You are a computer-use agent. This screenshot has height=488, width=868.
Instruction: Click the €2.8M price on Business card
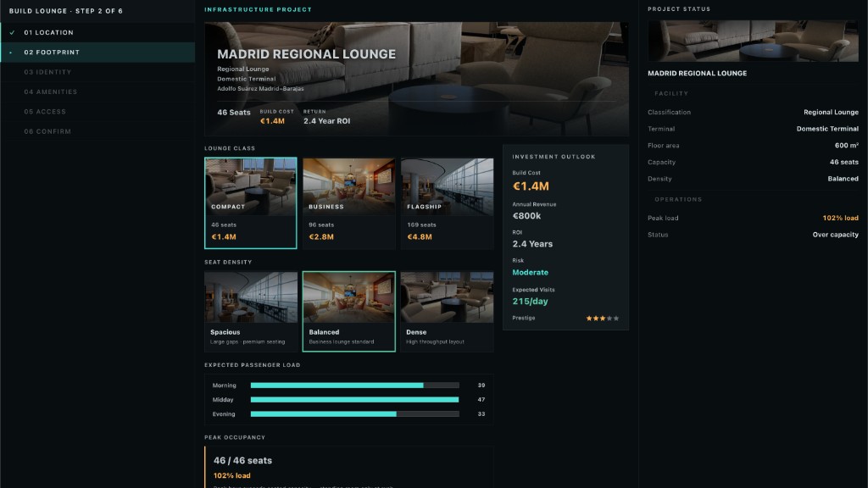321,237
